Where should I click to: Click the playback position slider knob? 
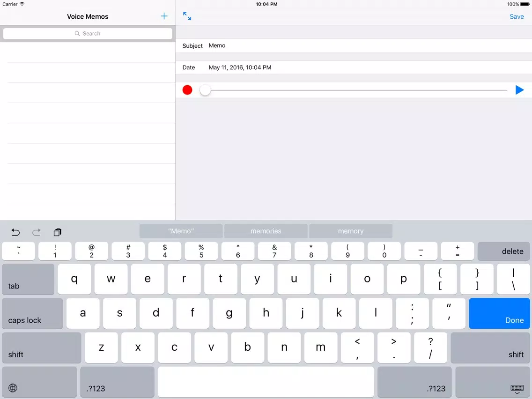tap(205, 90)
